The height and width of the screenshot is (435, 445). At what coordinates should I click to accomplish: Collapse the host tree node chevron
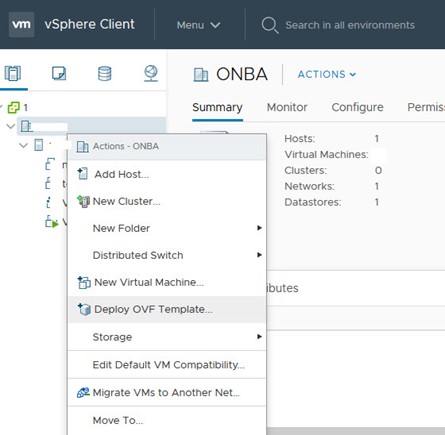[23, 145]
